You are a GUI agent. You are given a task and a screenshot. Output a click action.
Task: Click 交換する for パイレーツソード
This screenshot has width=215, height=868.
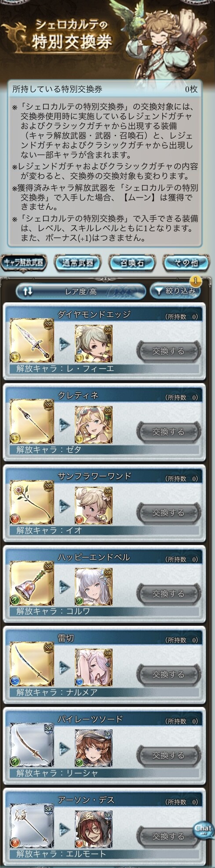(x=168, y=755)
